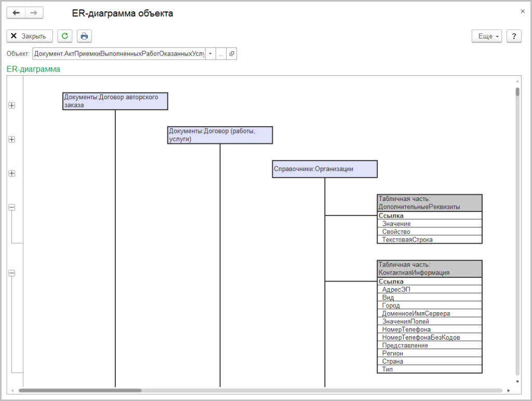The image size is (532, 401).
Task: Expand group beside Договор авторского заказа
Action: [12, 105]
